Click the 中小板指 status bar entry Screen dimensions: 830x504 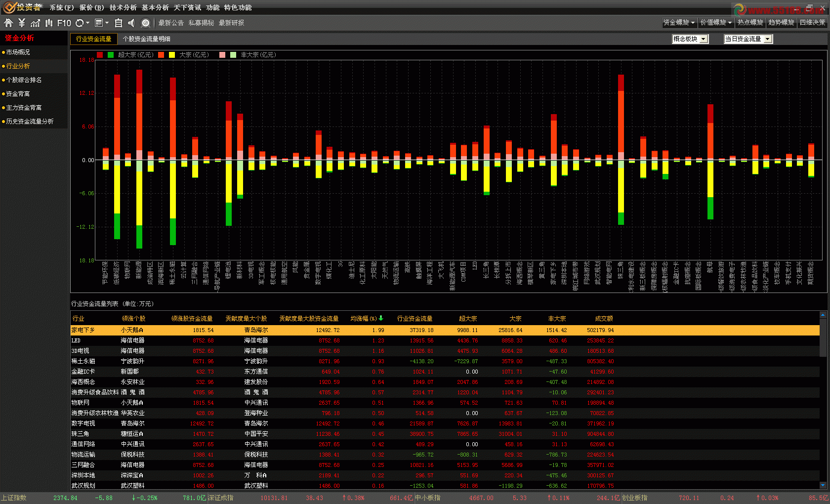tap(428, 498)
